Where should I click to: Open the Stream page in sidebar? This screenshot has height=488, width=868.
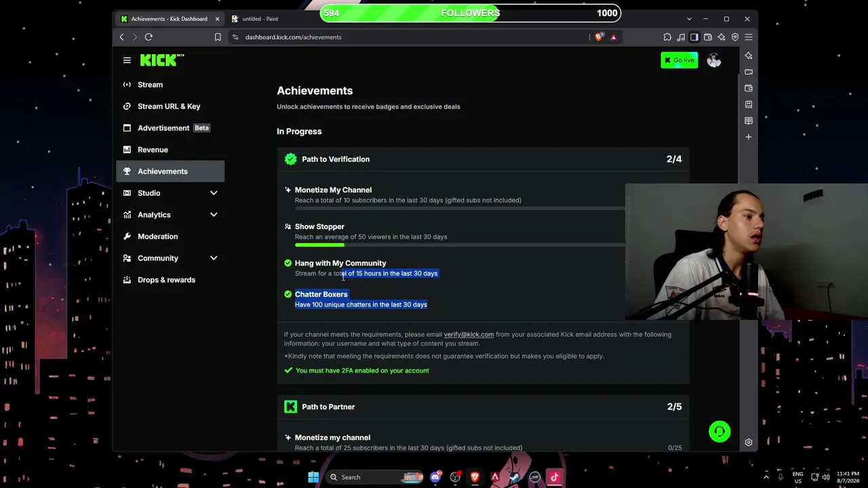point(170,85)
